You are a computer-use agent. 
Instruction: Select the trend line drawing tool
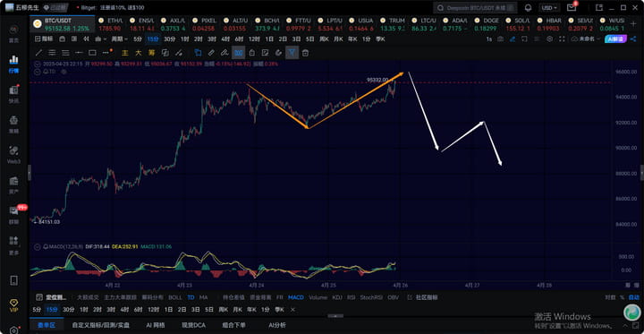point(39,53)
